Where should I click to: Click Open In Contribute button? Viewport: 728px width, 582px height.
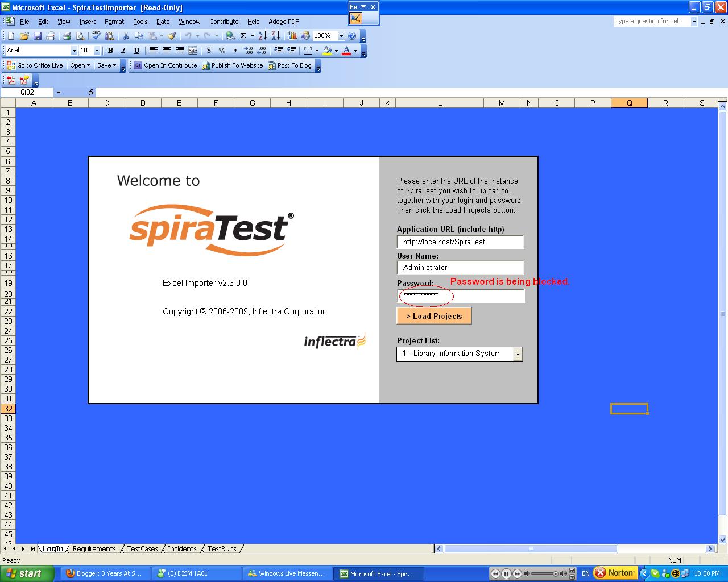click(166, 65)
